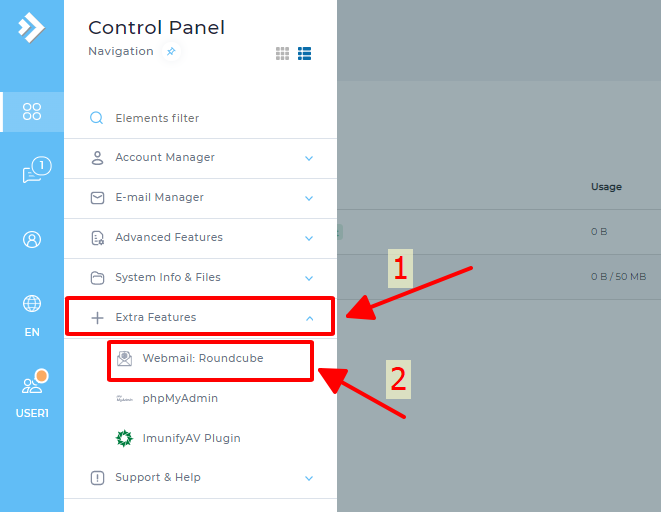Expand System Info & Files section
The width and height of the screenshot is (661, 512).
pos(309,278)
